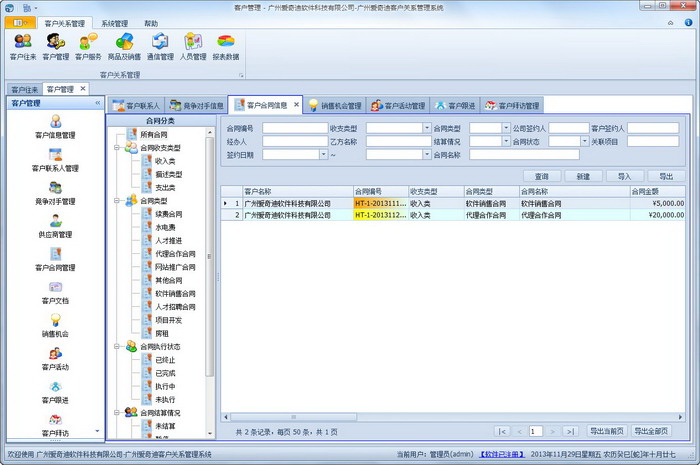Open the 结算情况 dropdown
Viewport: 700px width, 465px height.
[506, 141]
